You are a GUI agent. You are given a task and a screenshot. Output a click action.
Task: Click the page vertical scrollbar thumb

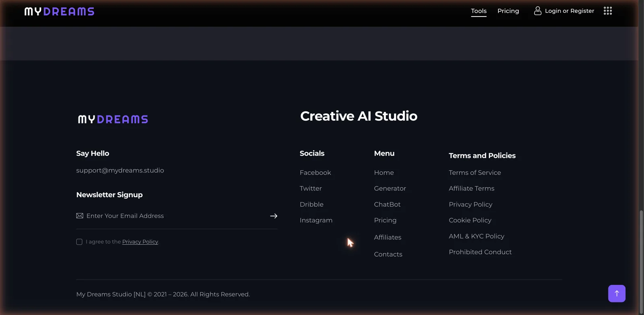(x=642, y=261)
